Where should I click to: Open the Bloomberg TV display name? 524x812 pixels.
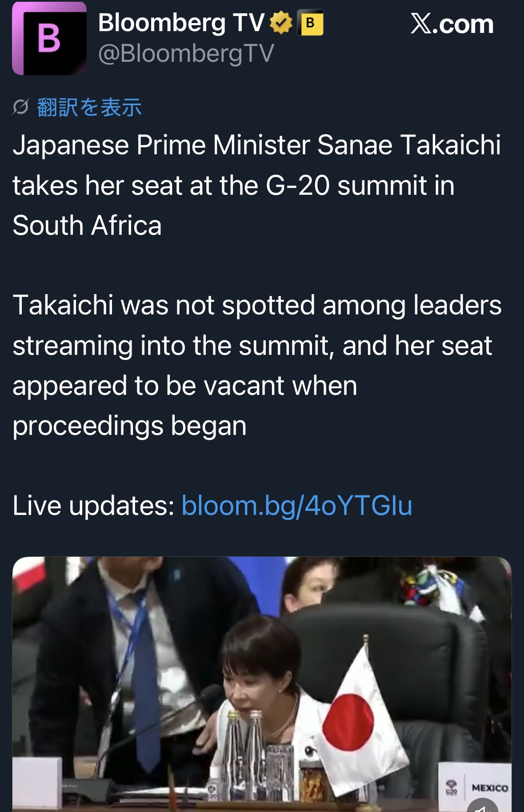point(181,23)
